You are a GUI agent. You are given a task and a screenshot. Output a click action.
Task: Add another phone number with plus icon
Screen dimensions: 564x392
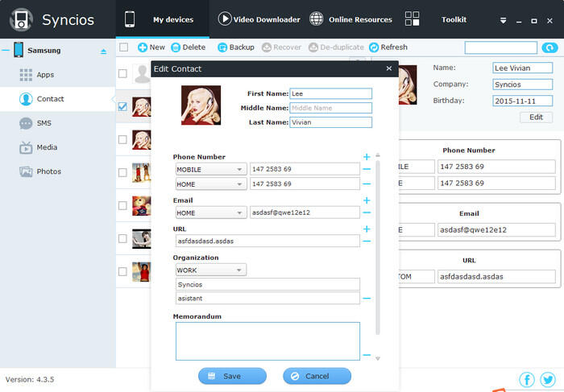(367, 157)
